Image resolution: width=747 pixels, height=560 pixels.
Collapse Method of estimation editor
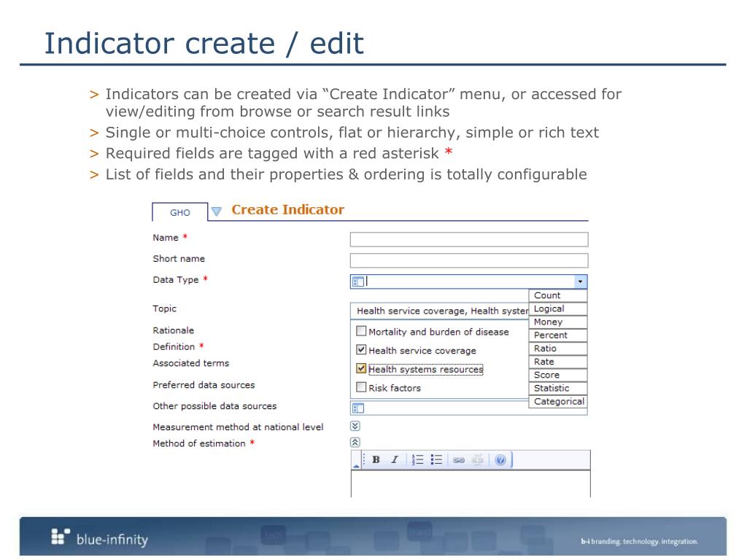(x=355, y=443)
